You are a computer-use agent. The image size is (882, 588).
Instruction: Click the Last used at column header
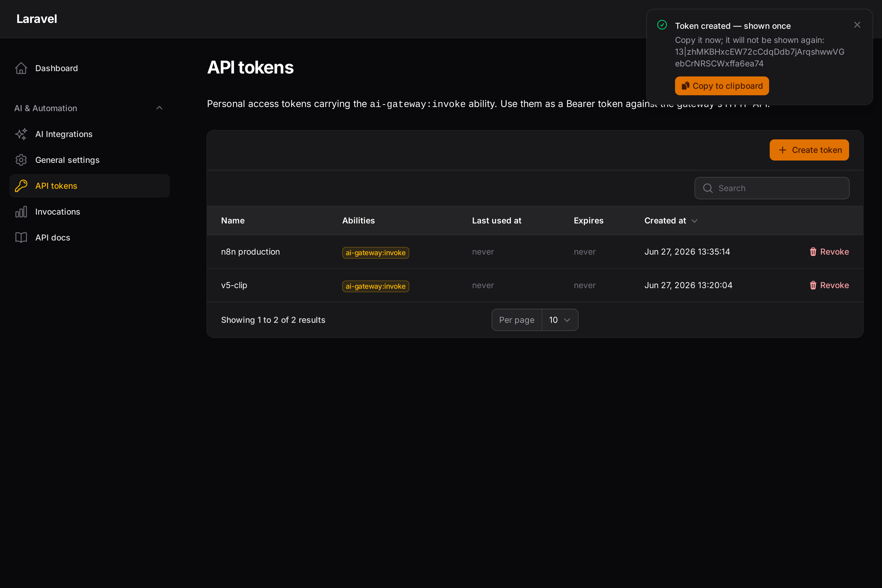[497, 220]
